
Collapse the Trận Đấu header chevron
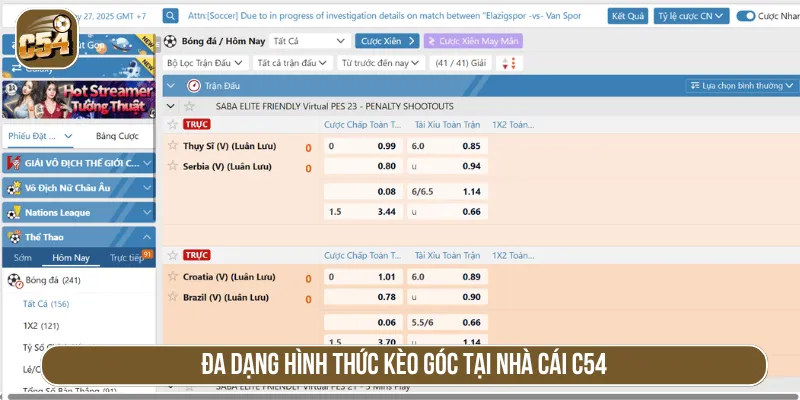[171, 86]
